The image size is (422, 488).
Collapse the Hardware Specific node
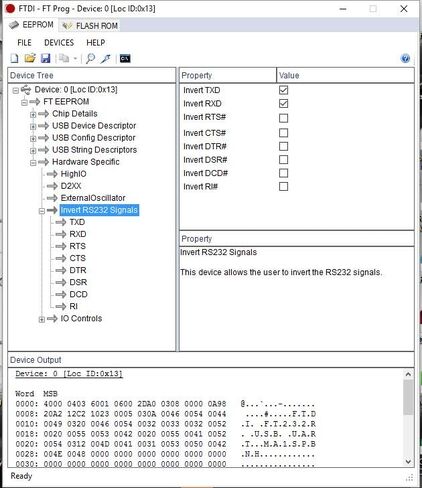tap(33, 163)
